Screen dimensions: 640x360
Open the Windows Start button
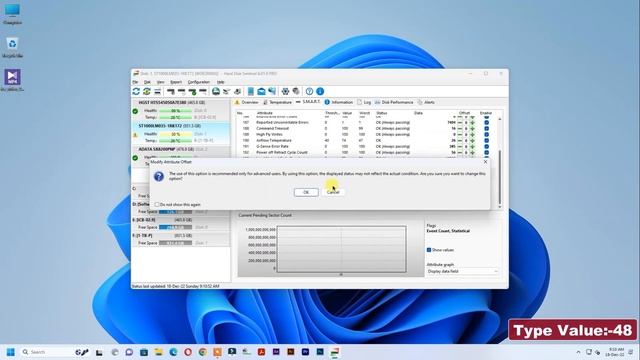pyautogui.click(x=11, y=352)
